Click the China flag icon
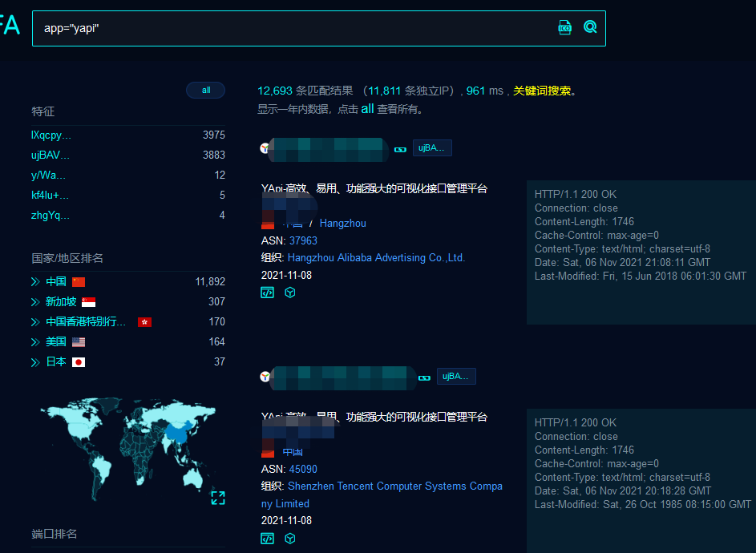Viewport: 756px width, 553px height. point(79,282)
